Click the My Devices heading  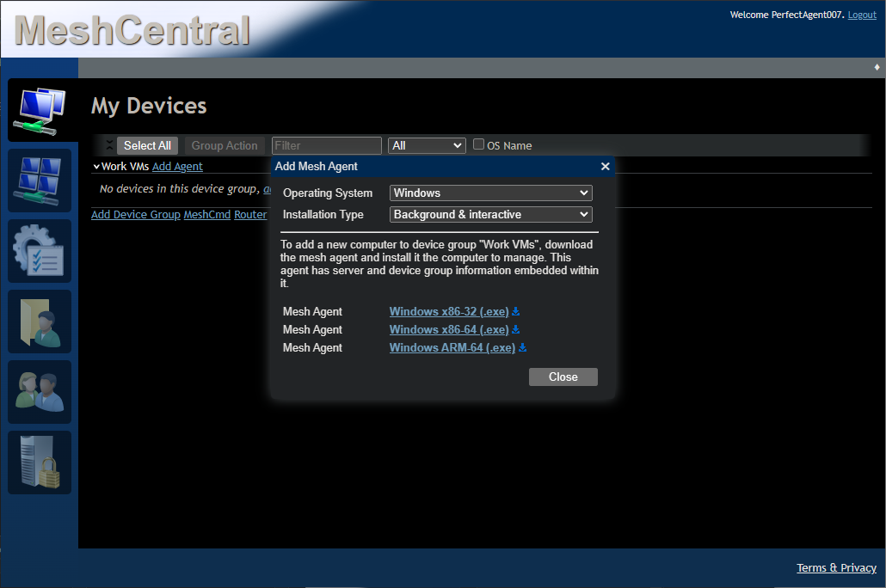(149, 107)
